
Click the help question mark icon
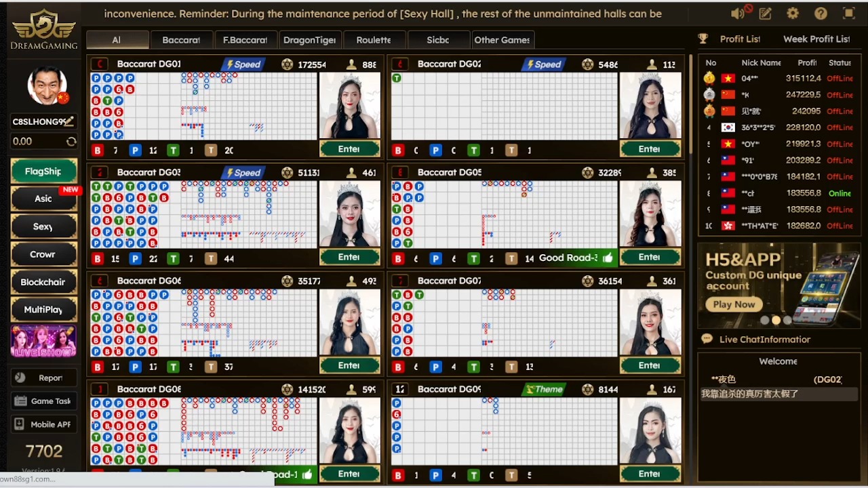coord(821,14)
